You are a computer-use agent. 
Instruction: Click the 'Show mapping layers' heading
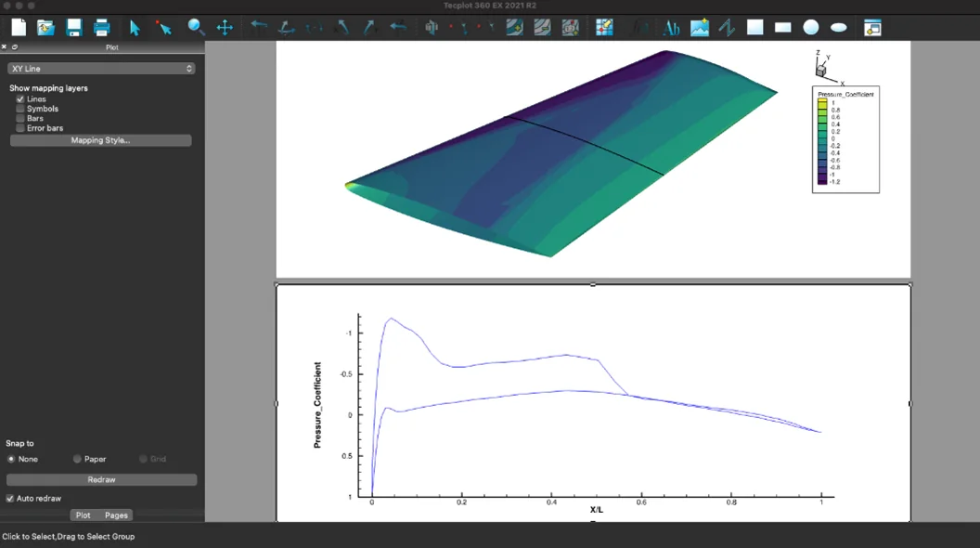49,88
